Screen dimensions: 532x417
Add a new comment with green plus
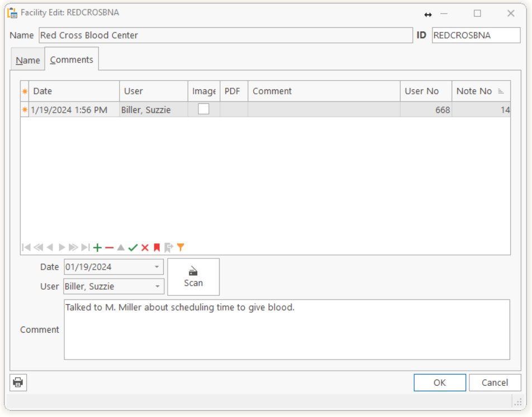[97, 247]
